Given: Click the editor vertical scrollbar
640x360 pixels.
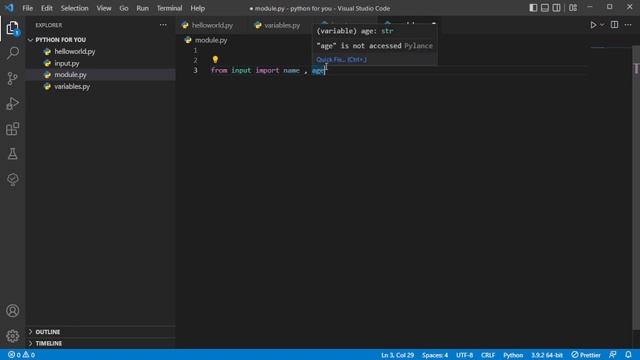Looking at the screenshot, I should click(x=636, y=188).
